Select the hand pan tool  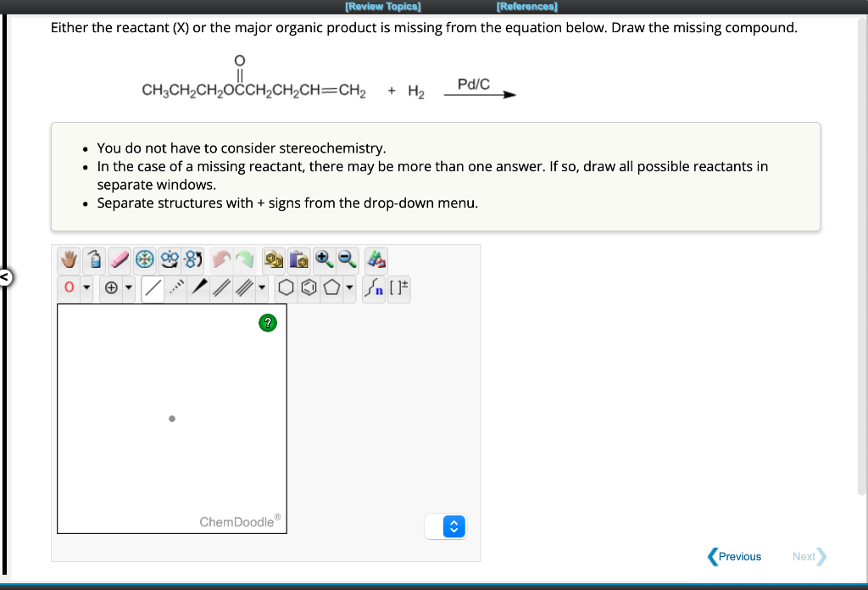coord(68,260)
